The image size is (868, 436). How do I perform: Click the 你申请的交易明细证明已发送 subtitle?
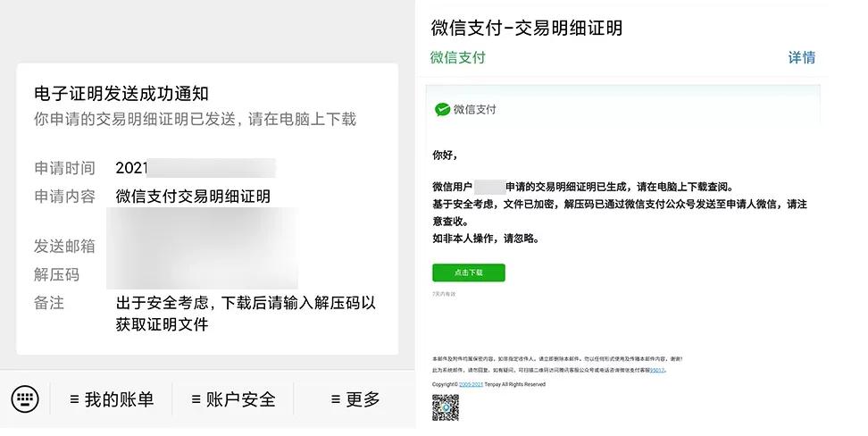195,119
